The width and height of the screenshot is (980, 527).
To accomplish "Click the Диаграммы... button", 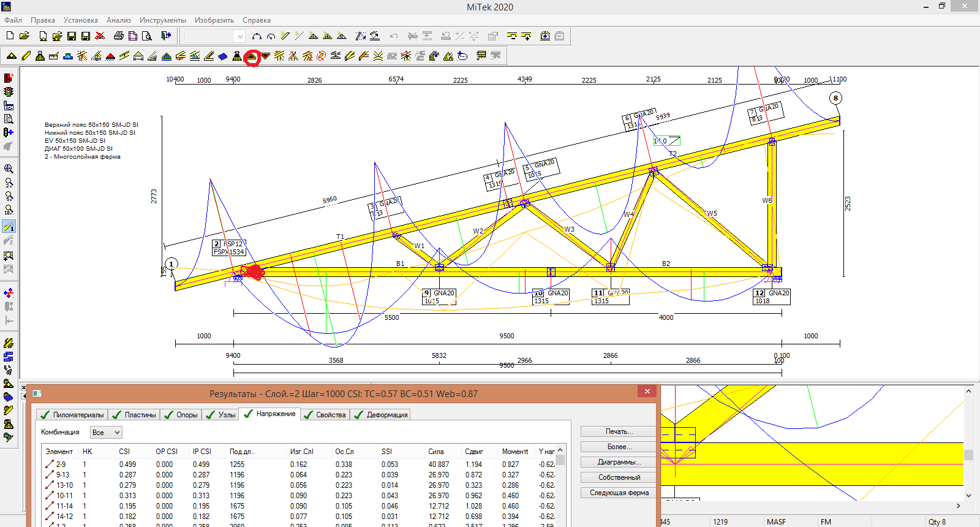I will (x=619, y=462).
